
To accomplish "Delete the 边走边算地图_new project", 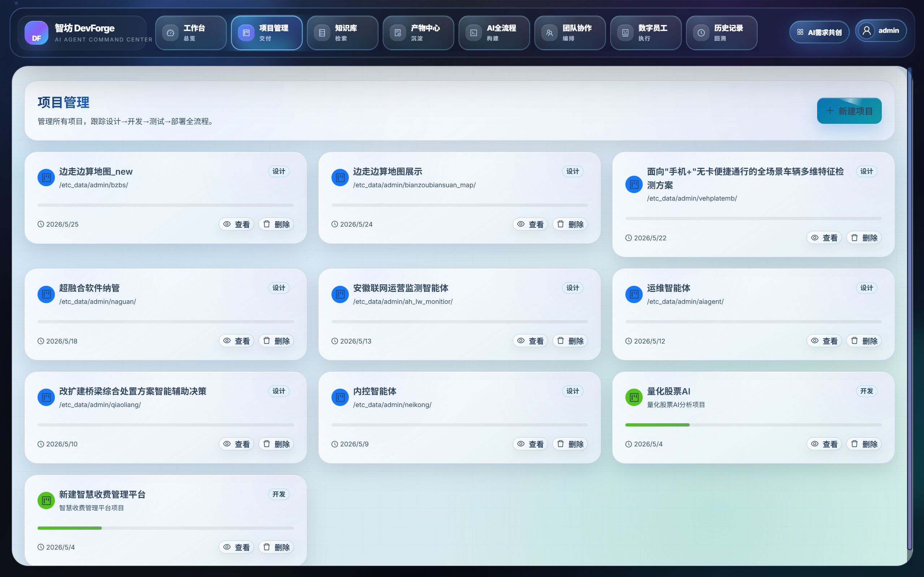I will click(276, 224).
